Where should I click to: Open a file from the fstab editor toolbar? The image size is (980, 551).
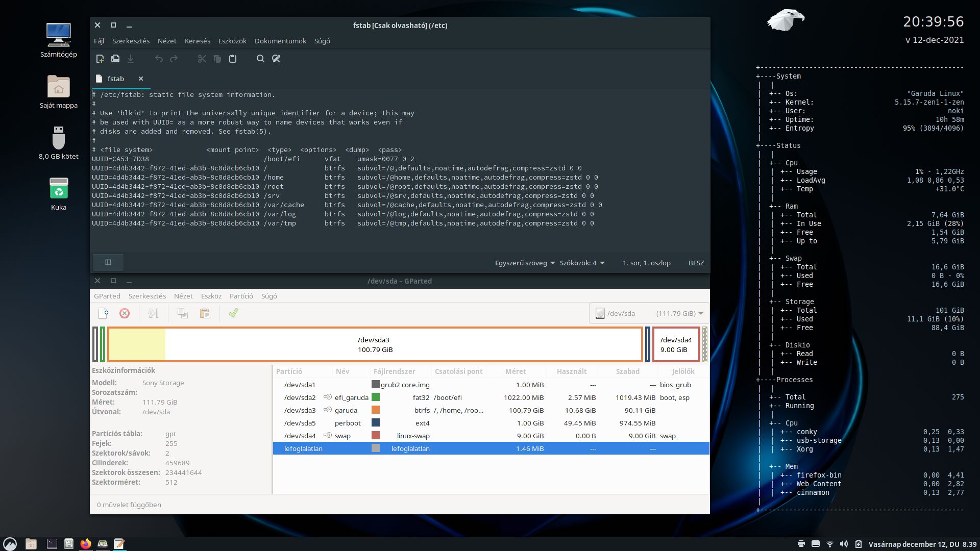click(x=115, y=59)
